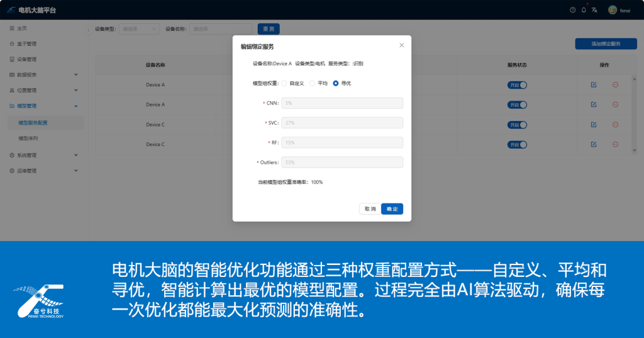This screenshot has height=338, width=644.
Task: Toggle the first row 开启 service switch
Action: 517,85
